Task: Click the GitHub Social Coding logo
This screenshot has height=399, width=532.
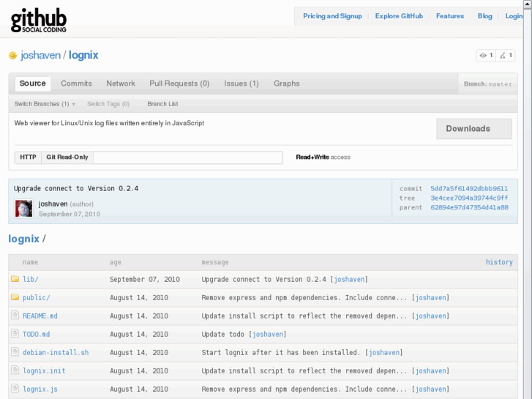Action: pyautogui.click(x=39, y=20)
